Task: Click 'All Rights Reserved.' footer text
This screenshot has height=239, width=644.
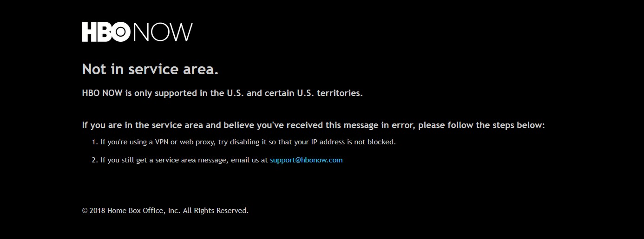Action: [x=216, y=211]
